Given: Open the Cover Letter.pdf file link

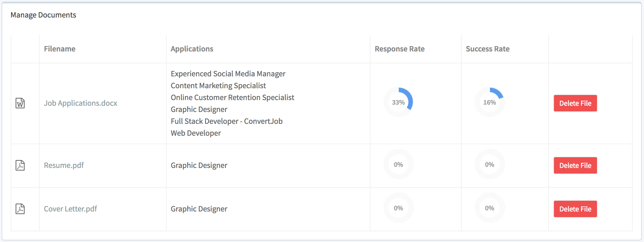Looking at the screenshot, I should [70, 209].
